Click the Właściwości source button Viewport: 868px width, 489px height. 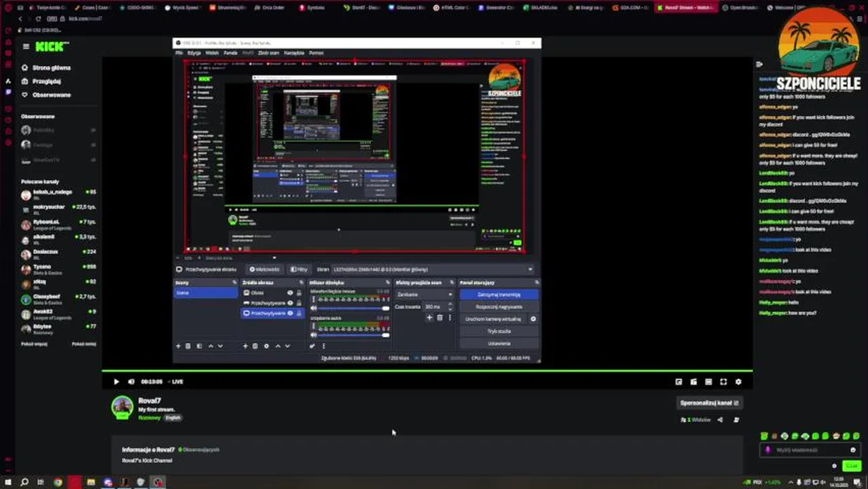(x=264, y=270)
